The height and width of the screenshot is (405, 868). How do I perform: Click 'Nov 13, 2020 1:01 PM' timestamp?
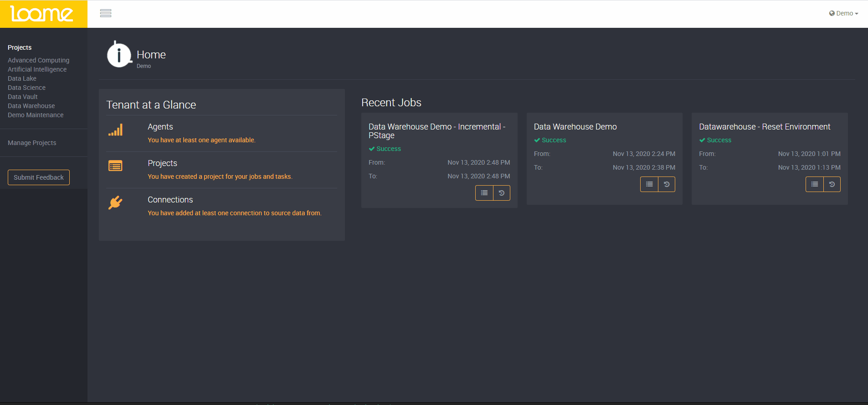[x=809, y=154]
